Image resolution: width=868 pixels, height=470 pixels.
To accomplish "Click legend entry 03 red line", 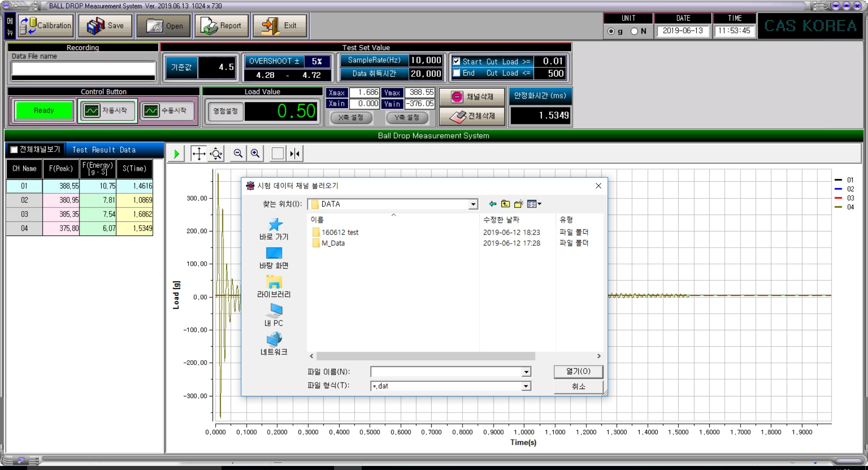I will coord(844,198).
